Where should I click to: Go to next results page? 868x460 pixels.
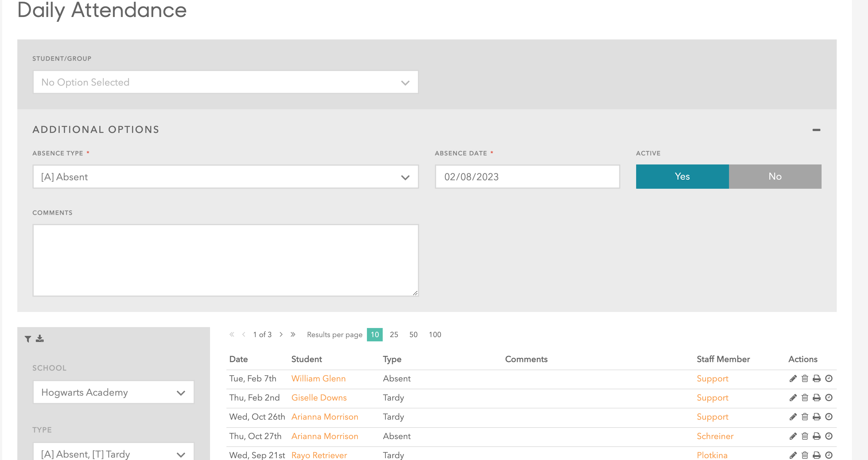coord(281,334)
